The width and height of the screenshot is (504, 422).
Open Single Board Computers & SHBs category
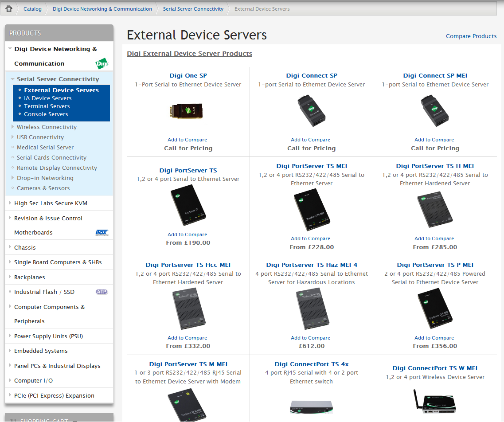pos(58,262)
